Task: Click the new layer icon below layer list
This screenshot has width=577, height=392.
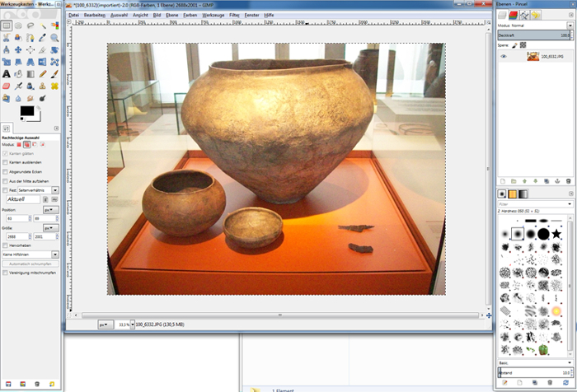Action: pos(503,180)
